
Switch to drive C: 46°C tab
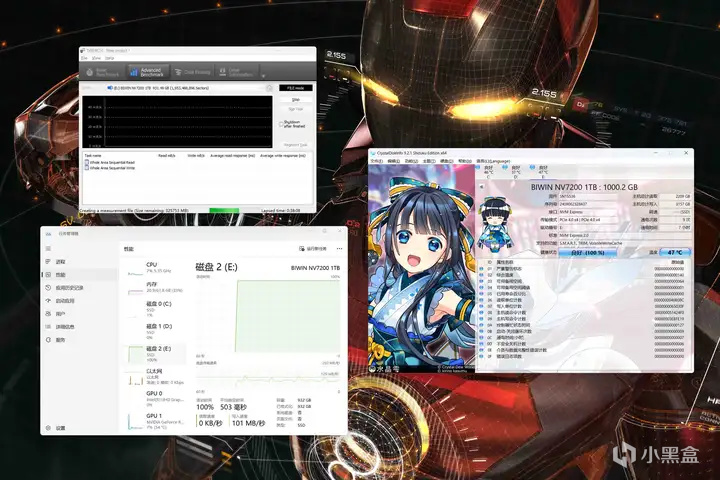[487, 171]
